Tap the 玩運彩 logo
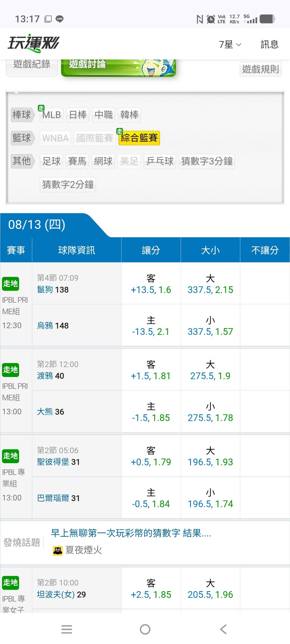290x644 pixels. point(34,43)
